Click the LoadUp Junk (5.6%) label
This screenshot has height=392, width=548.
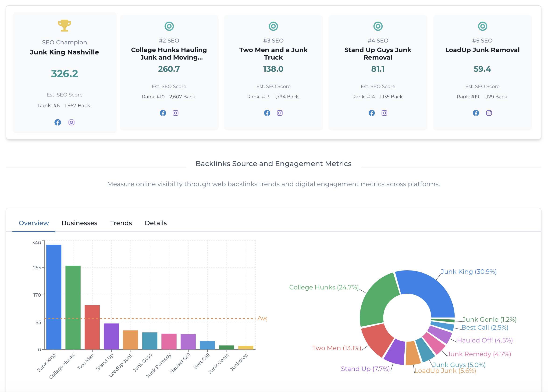445,371
